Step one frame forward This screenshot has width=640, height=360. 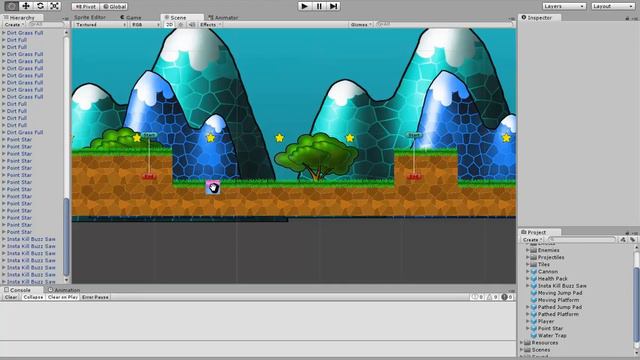click(x=333, y=6)
